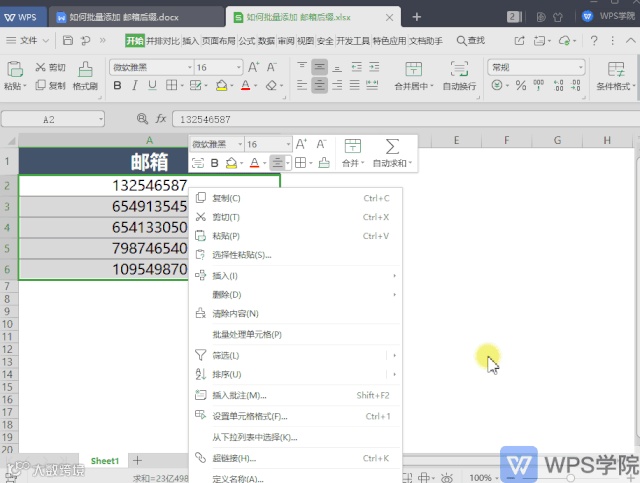640x483 pixels.
Task: Open the File menu dropdown
Action: click(27, 40)
